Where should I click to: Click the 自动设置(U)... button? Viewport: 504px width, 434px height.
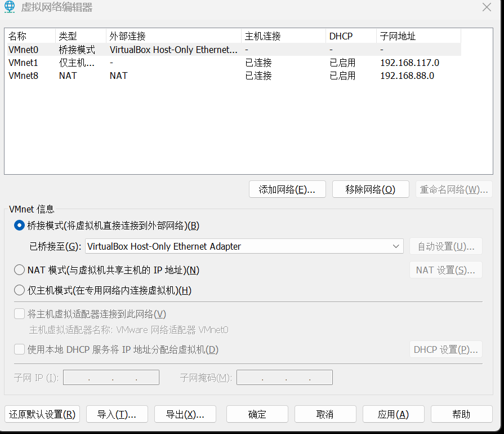[446, 246]
